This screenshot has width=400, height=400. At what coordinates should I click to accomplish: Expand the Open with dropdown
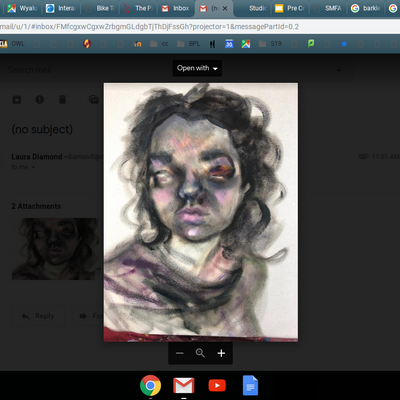(197, 68)
